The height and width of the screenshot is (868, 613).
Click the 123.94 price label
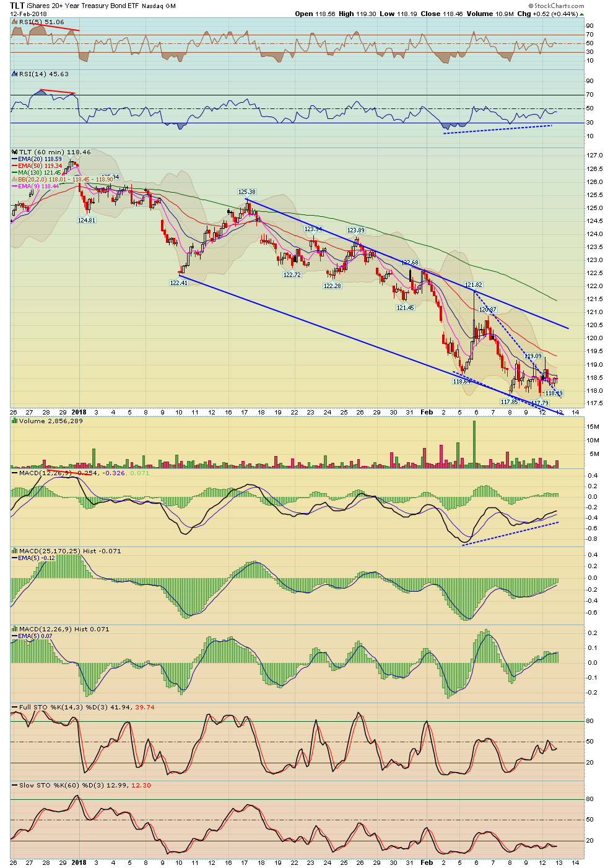tap(313, 229)
